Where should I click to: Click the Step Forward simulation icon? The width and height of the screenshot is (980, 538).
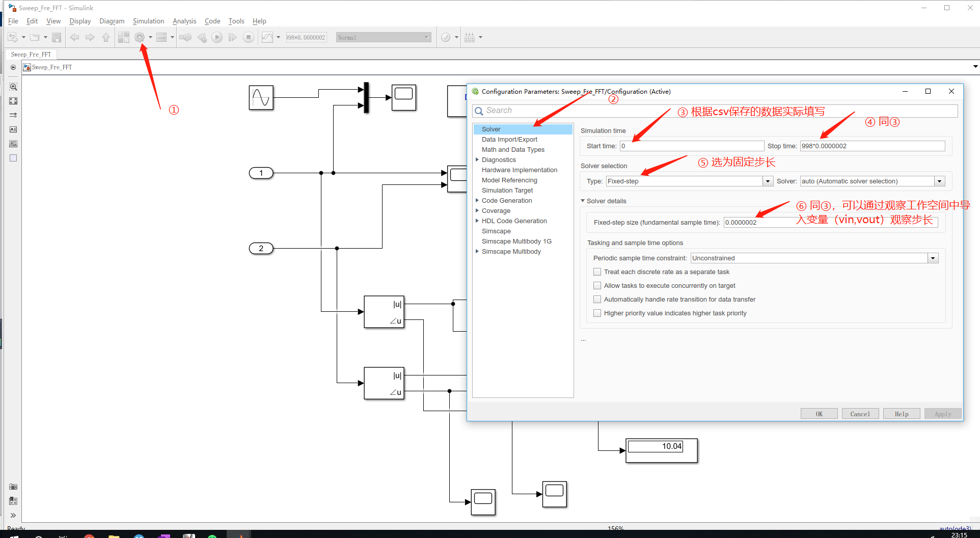pos(232,37)
